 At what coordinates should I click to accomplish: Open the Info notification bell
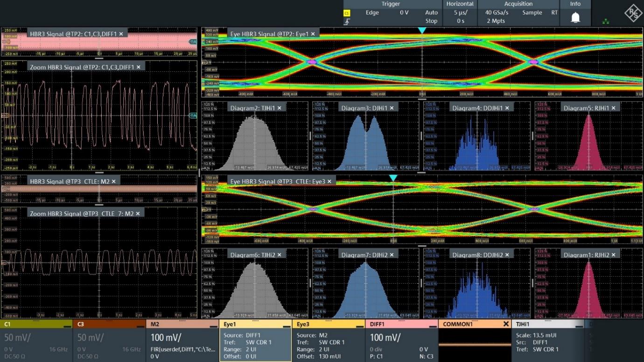coord(575,17)
